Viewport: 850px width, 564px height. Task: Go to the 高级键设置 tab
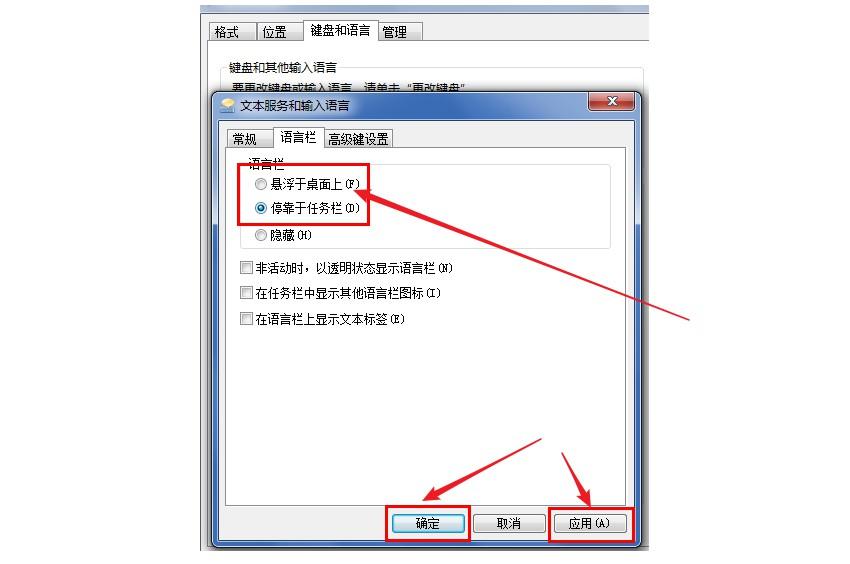[358, 139]
